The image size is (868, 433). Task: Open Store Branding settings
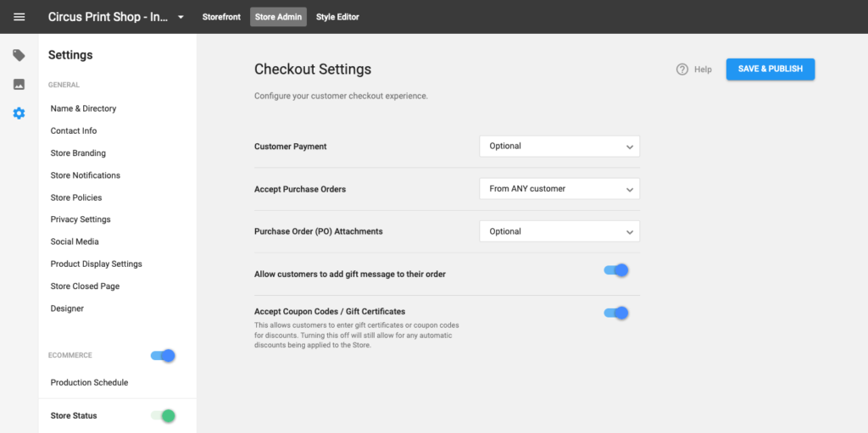(78, 153)
